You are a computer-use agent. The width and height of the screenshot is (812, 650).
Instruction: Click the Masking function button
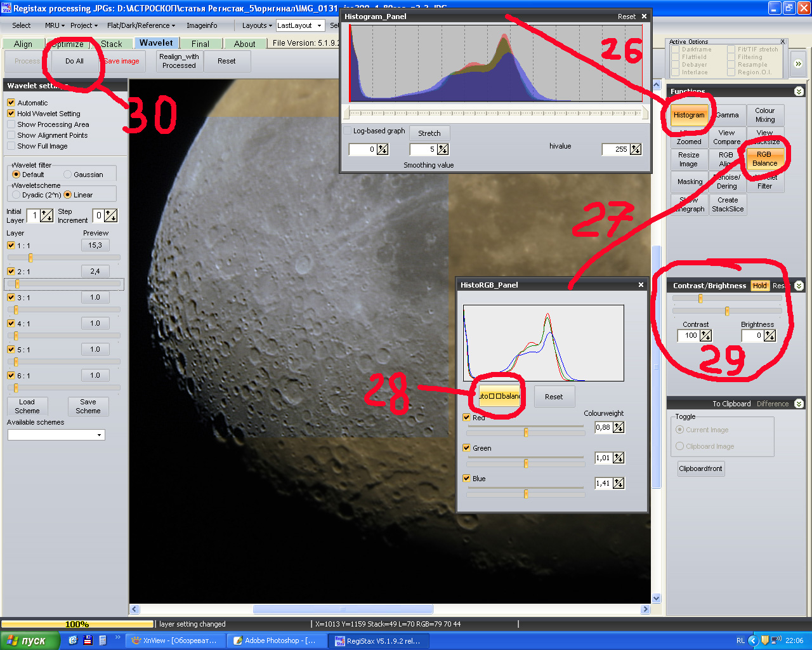[690, 182]
